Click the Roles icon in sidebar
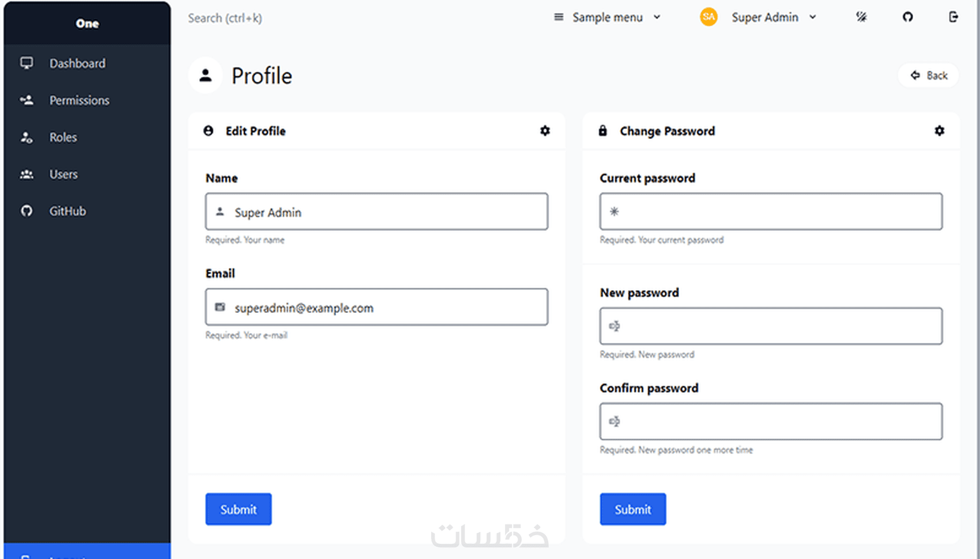 [x=27, y=137]
